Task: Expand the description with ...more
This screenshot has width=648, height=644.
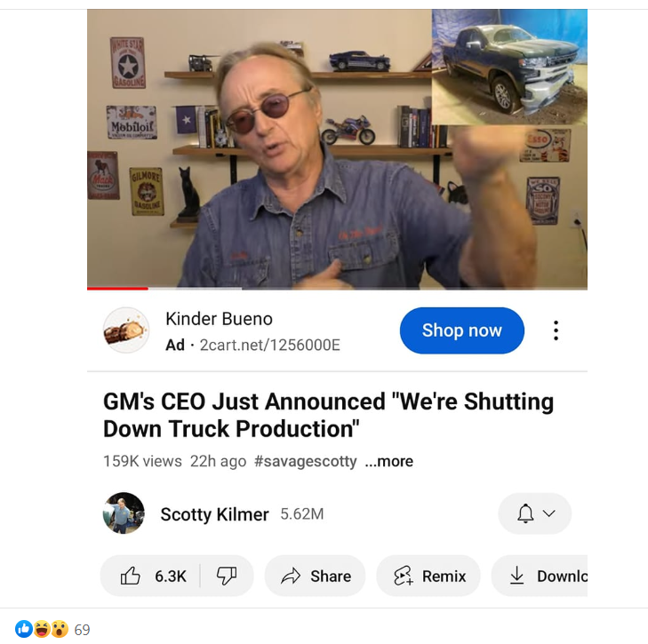Action: coord(389,461)
